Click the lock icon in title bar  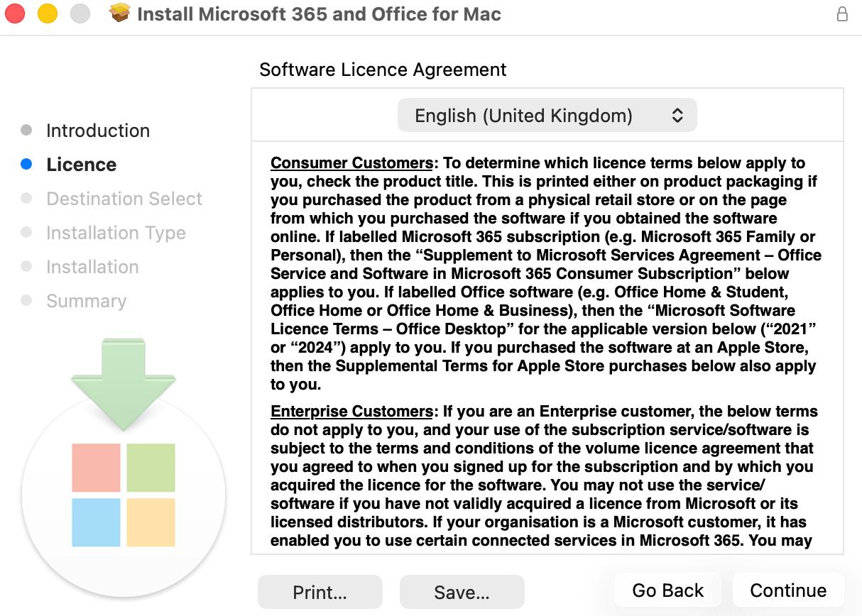tap(842, 13)
